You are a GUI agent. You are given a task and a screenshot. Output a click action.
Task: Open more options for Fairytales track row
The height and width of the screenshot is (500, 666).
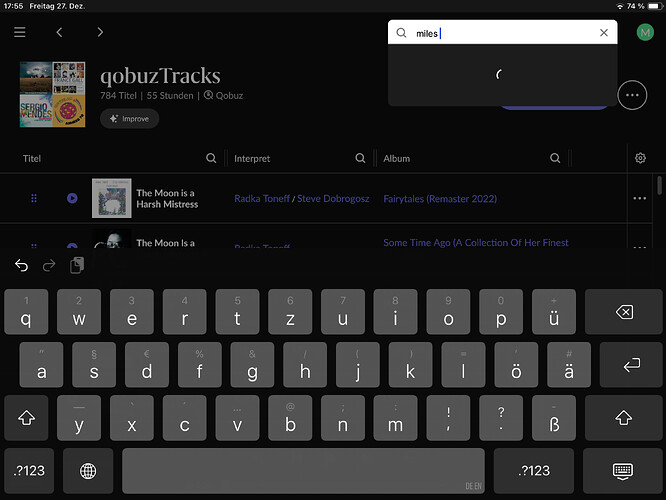coord(639,198)
